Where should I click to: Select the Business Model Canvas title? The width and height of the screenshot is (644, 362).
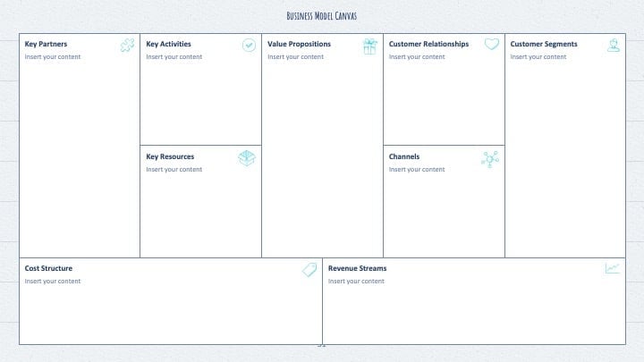click(x=322, y=16)
